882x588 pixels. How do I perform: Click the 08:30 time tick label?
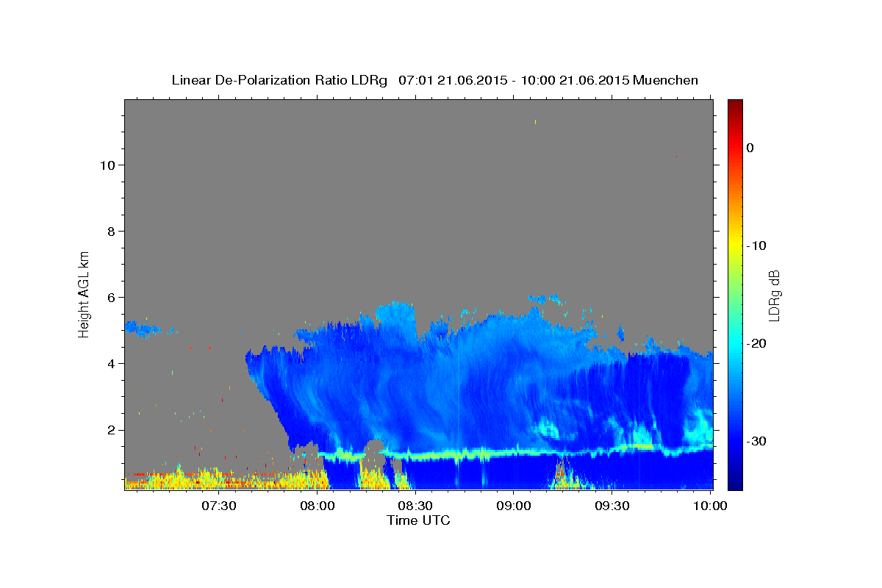pyautogui.click(x=415, y=506)
